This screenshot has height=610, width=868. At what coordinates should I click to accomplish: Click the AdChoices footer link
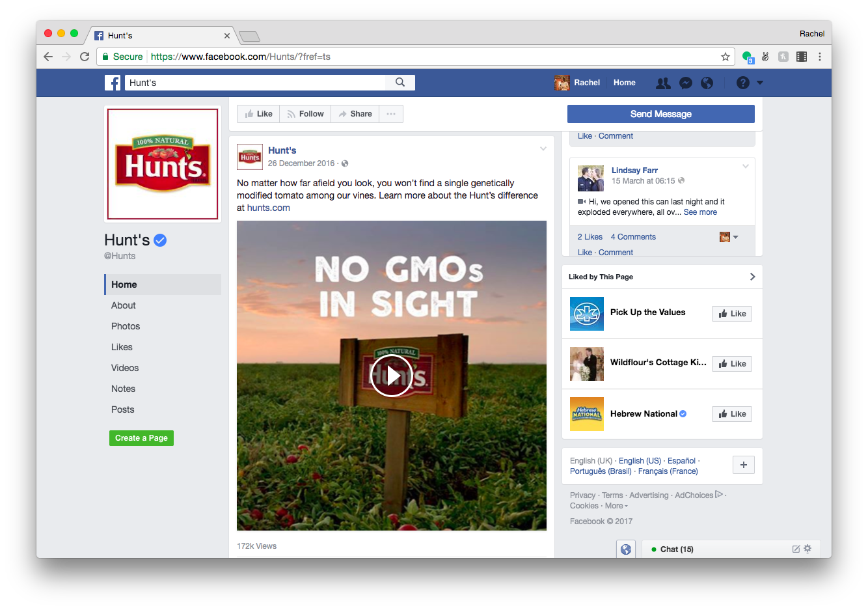[699, 495]
